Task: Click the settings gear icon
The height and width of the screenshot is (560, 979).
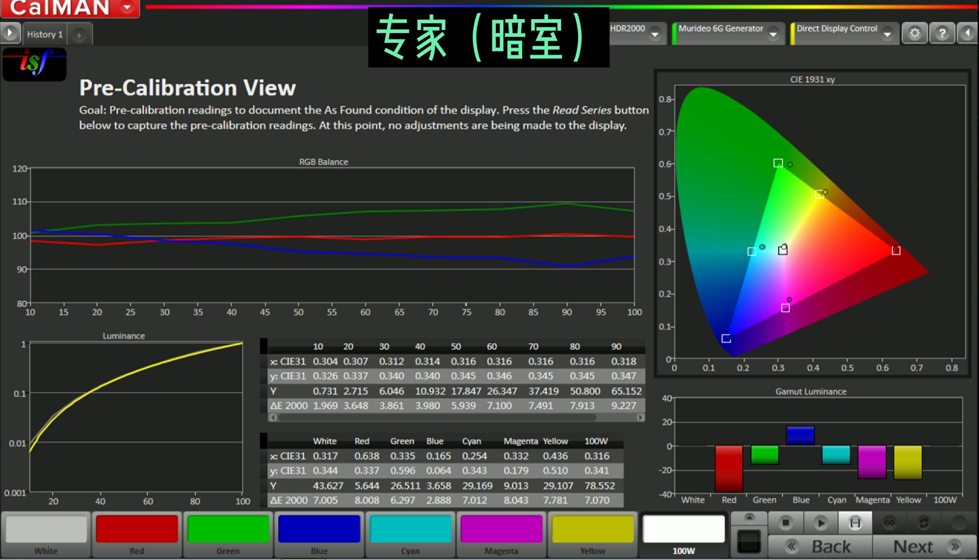Action: [x=915, y=33]
